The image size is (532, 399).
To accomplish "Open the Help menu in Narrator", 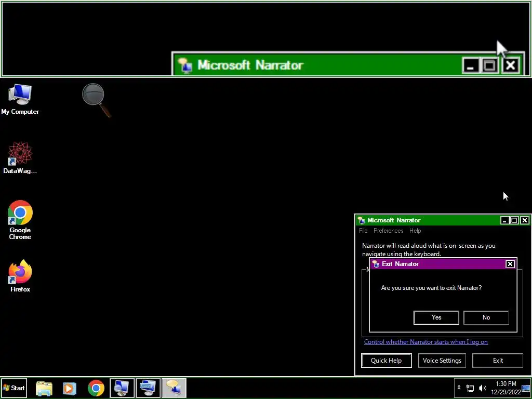I will 415,231.
